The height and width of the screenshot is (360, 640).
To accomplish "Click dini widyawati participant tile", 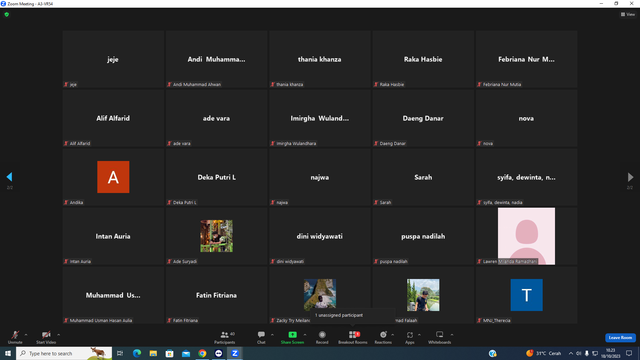I will 320,236.
